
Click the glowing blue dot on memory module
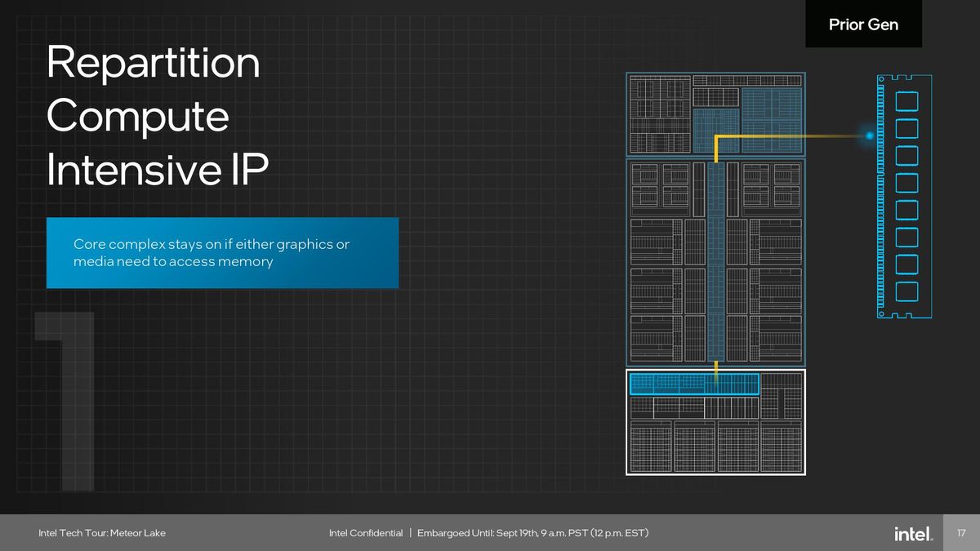pyautogui.click(x=870, y=136)
